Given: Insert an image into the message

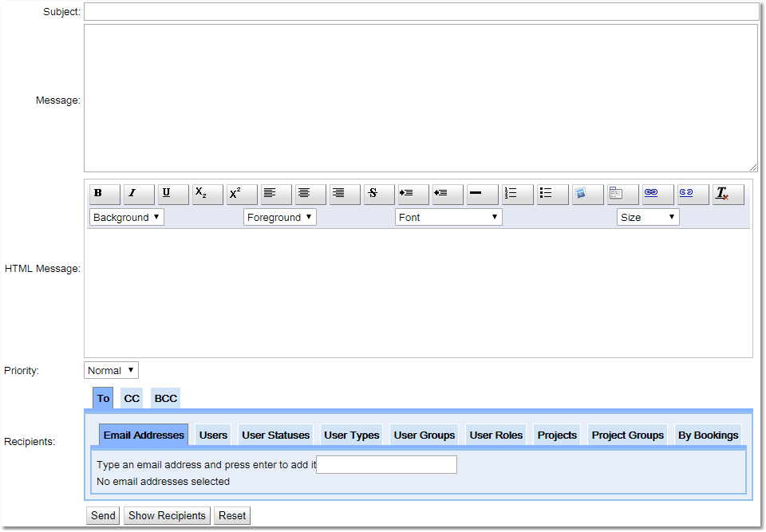Looking at the screenshot, I should pyautogui.click(x=586, y=194).
